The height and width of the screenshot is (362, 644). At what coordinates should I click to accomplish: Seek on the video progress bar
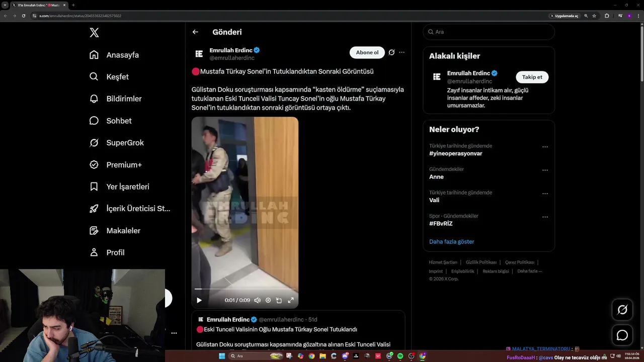(245, 289)
